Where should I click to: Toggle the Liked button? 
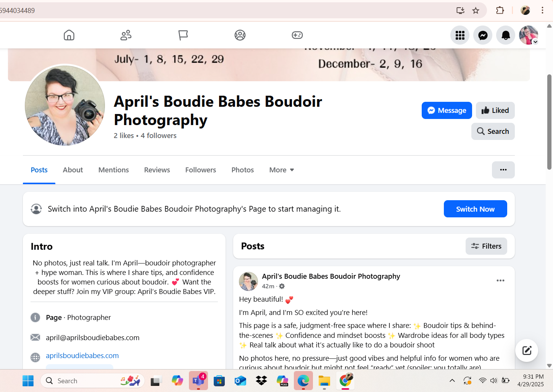point(495,110)
